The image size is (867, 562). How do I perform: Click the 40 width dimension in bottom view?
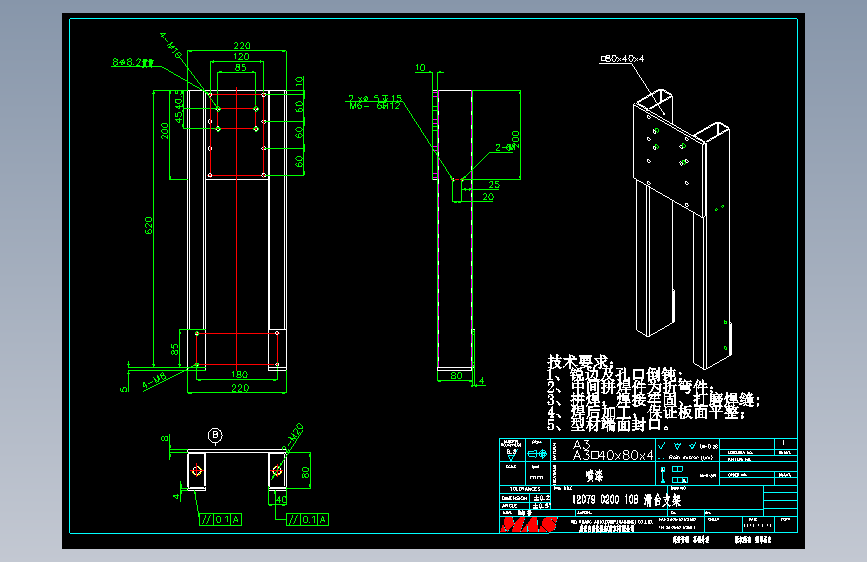tap(280, 499)
